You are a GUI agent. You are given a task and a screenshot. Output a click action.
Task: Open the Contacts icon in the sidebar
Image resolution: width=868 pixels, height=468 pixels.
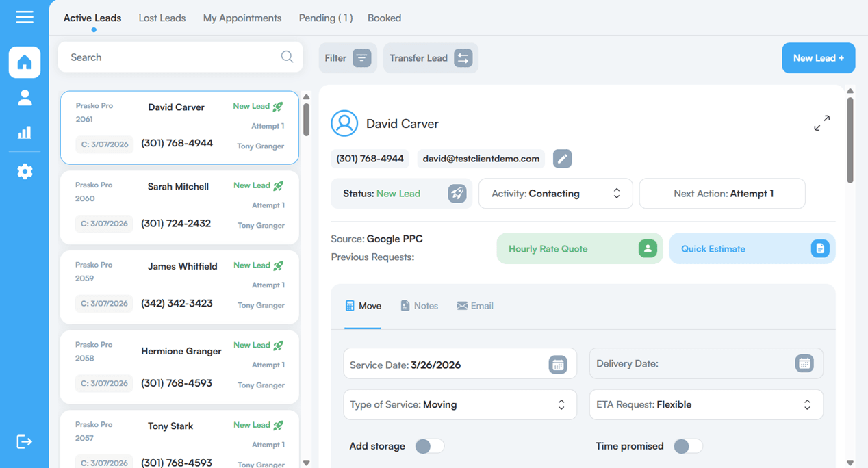(x=25, y=98)
